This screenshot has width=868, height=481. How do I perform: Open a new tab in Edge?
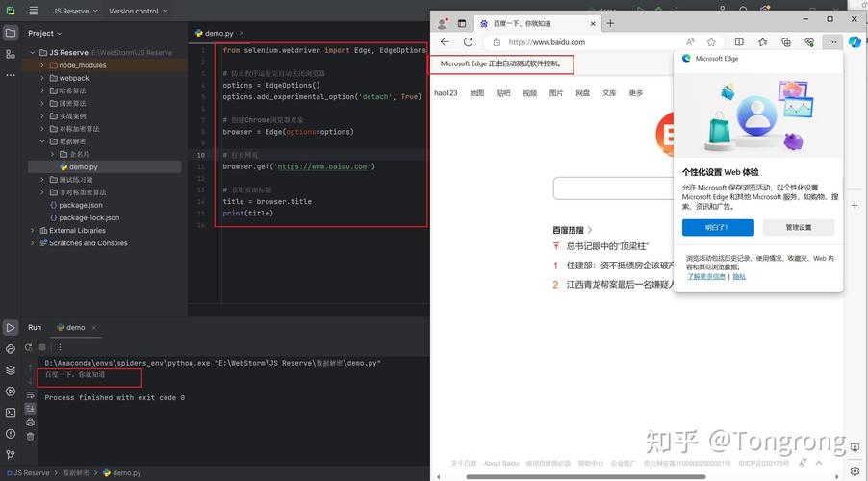(610, 23)
